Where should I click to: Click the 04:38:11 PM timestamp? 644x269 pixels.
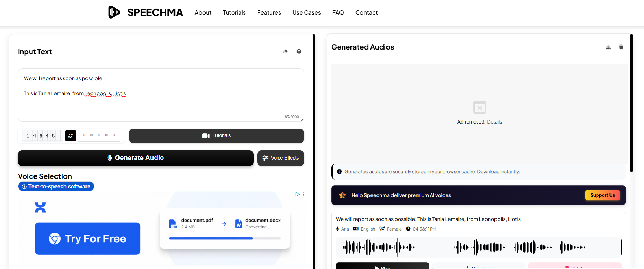coord(424,229)
